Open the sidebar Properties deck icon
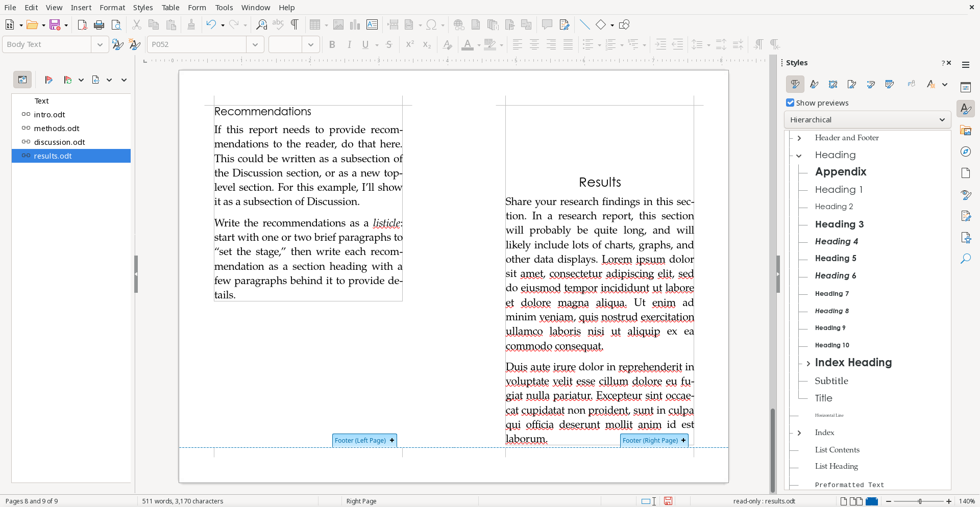980x507 pixels. [966, 87]
